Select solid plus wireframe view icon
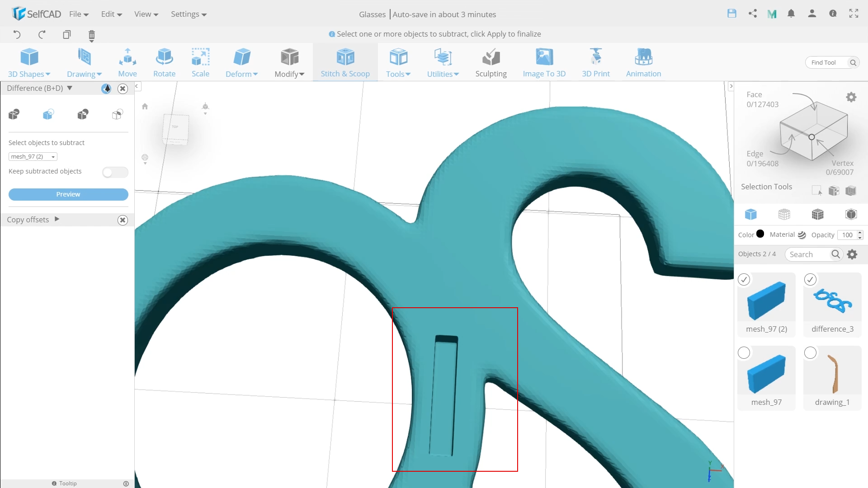The image size is (868, 488). tap(817, 214)
